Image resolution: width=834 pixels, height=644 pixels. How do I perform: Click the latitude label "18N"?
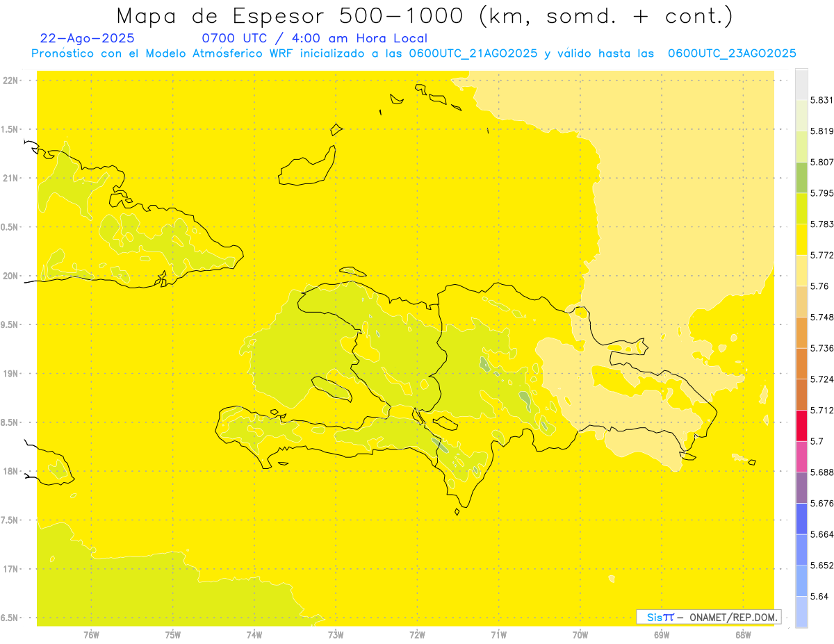tap(10, 471)
